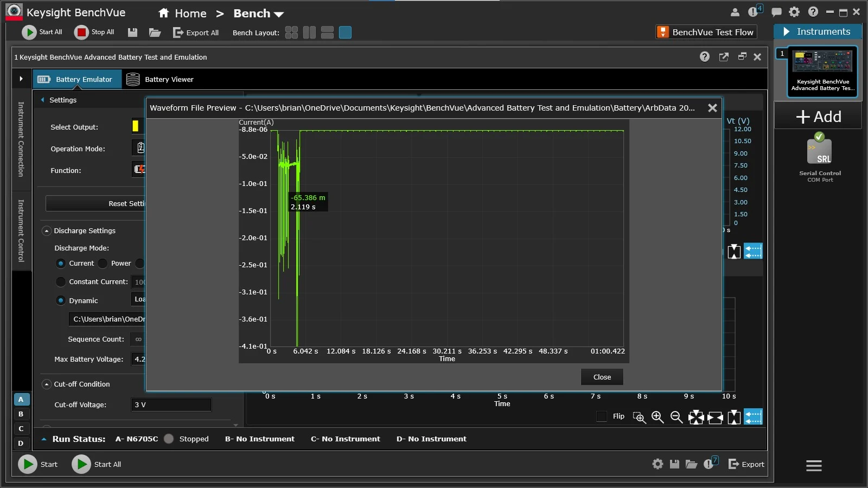Select channel C tab
This screenshot has height=488, width=868.
[x=21, y=429]
